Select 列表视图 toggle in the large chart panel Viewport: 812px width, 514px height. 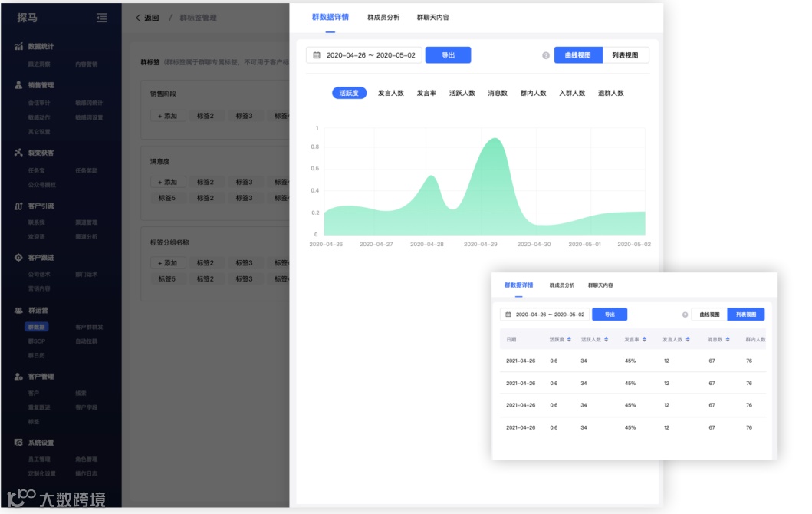pyautogui.click(x=626, y=55)
